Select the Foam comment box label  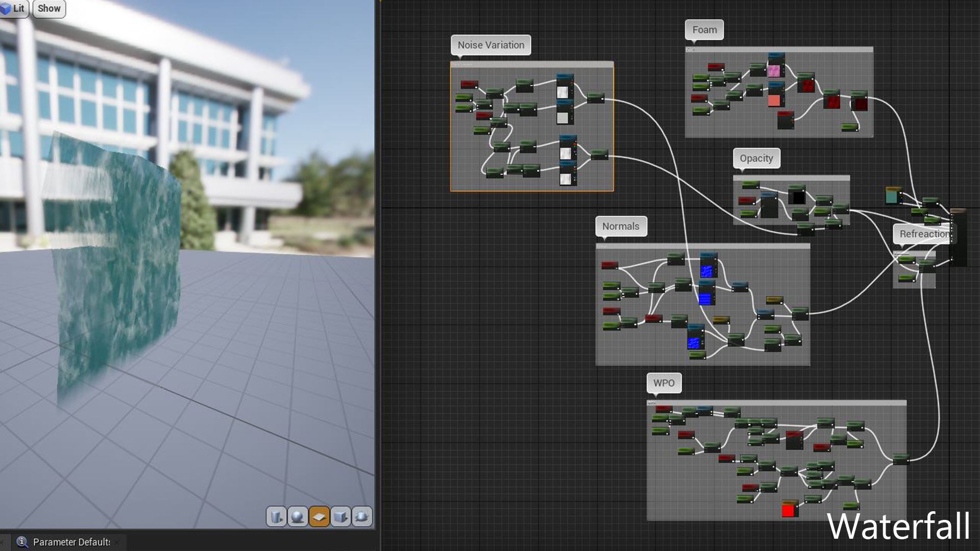point(704,30)
